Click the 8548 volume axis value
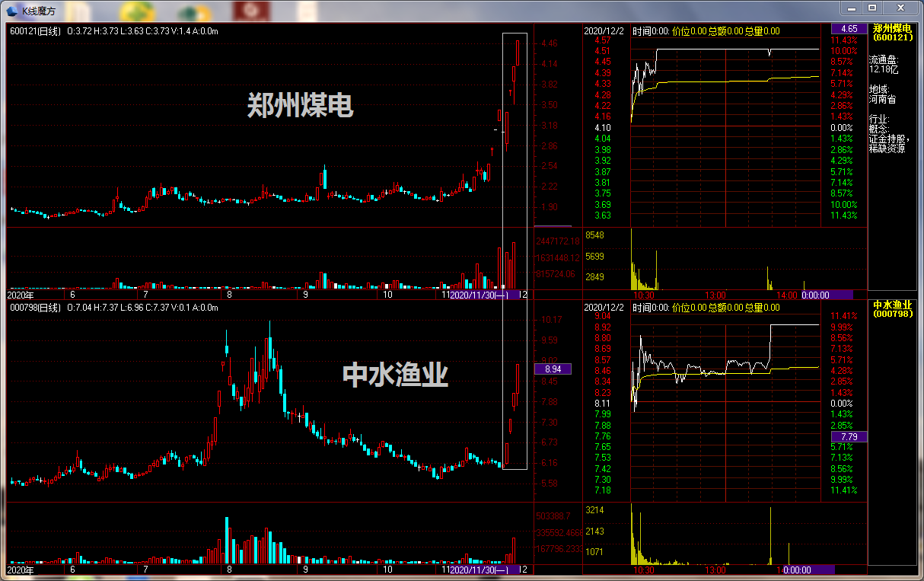The width and height of the screenshot is (924, 581). 594,235
